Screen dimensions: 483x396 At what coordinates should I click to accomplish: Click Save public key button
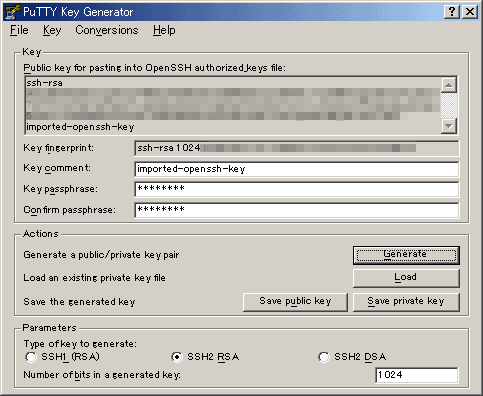[x=295, y=302]
